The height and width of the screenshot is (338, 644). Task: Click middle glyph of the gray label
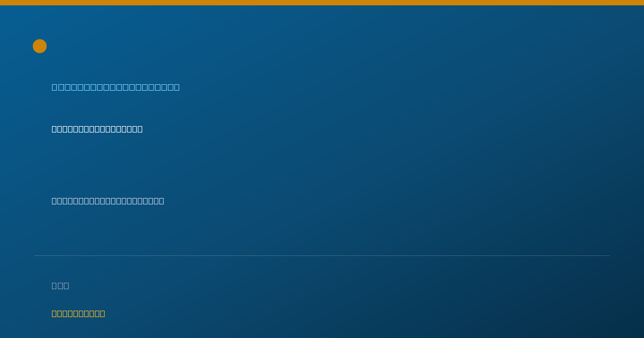click(x=60, y=285)
